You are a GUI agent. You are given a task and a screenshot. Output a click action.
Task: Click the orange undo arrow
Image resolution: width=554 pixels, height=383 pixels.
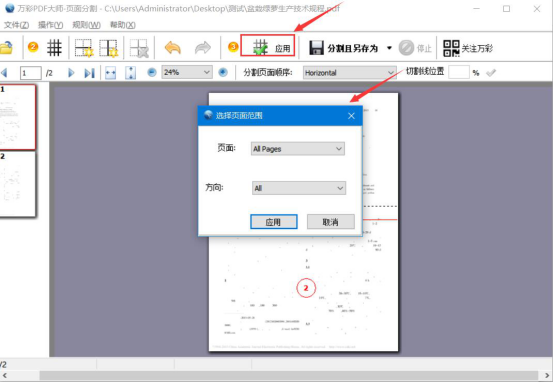pos(173,48)
